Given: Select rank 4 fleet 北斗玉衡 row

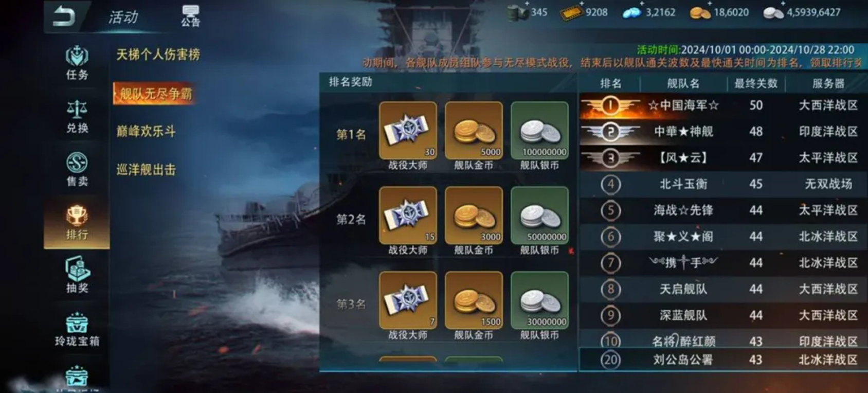Looking at the screenshot, I should click(x=724, y=184).
